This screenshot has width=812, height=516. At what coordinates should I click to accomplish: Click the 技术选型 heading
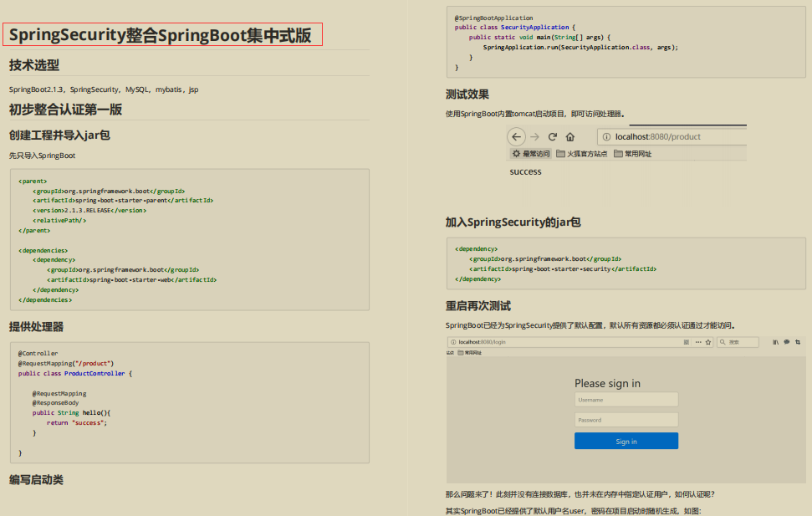34,65
